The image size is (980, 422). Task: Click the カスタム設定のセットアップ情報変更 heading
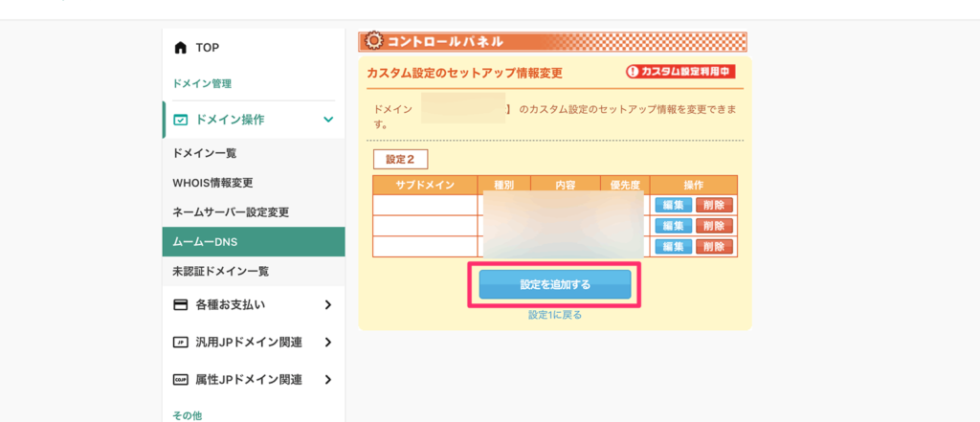[464, 73]
